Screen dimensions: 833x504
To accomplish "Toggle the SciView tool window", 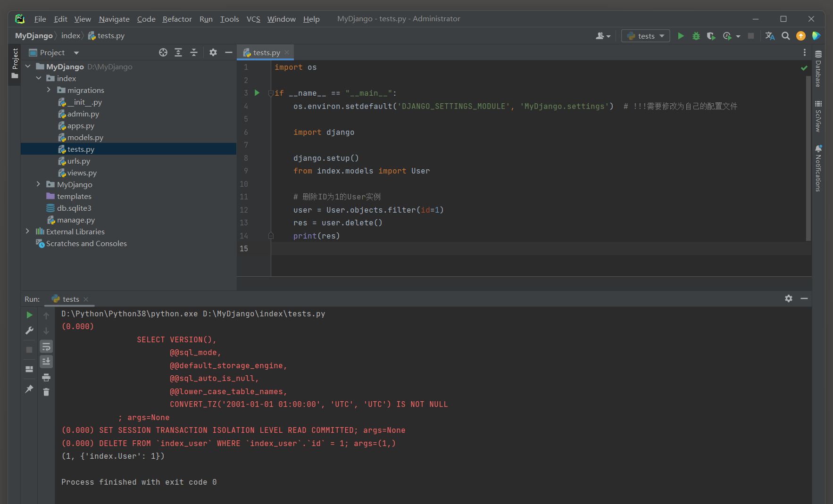I will [x=818, y=116].
